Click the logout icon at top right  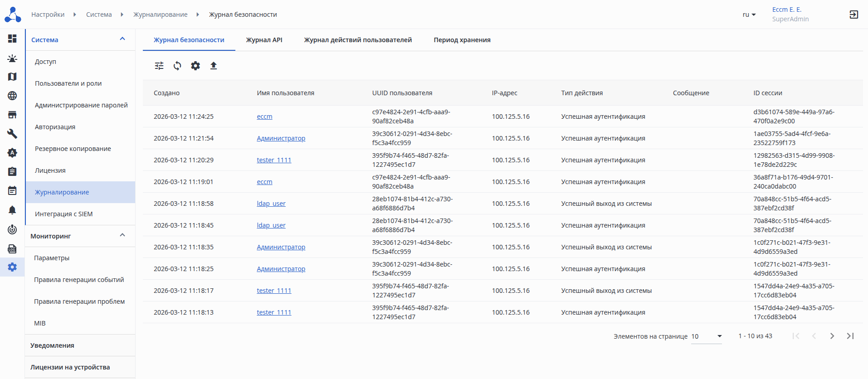pos(853,15)
